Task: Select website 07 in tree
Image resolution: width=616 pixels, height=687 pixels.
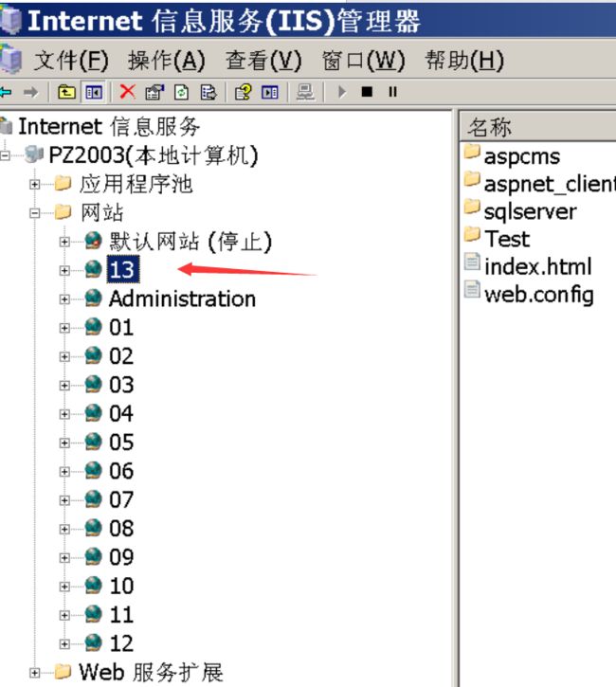Action: click(121, 500)
